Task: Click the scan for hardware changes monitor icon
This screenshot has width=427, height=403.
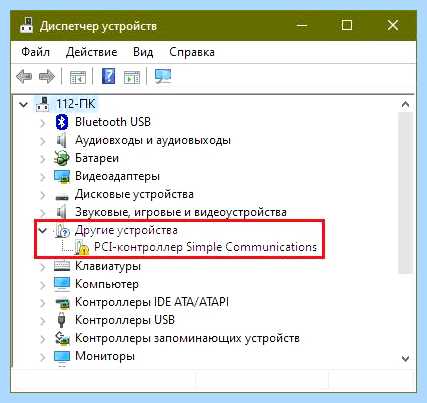Action: click(x=163, y=76)
